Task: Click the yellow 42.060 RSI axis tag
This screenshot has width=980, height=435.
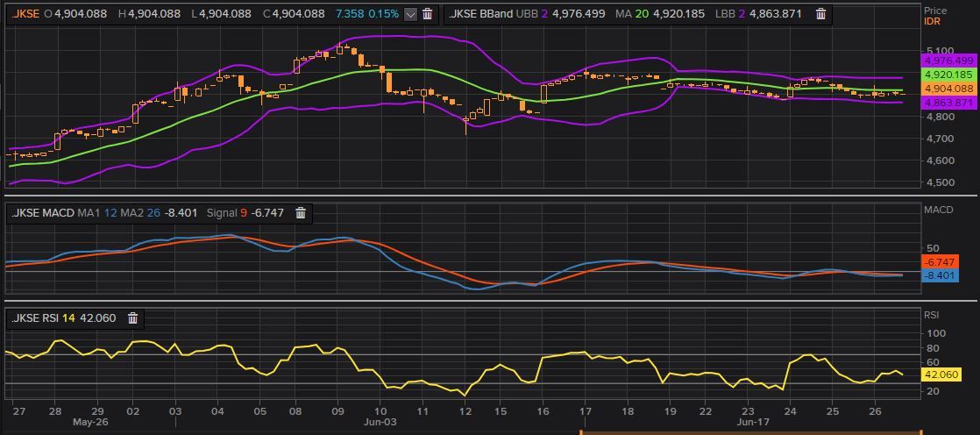Action: 941,375
